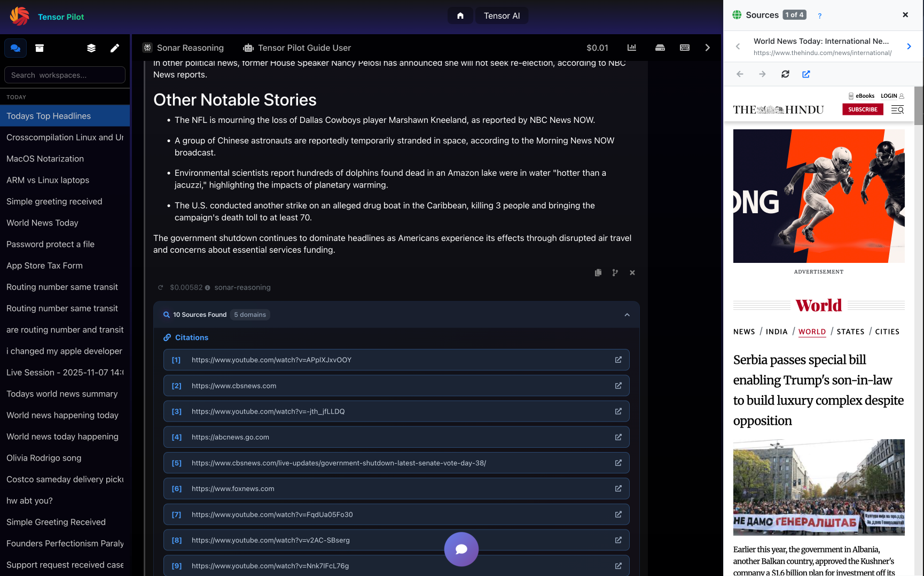
Task: Click the layers stack icon in sidebar
Action: tap(91, 48)
